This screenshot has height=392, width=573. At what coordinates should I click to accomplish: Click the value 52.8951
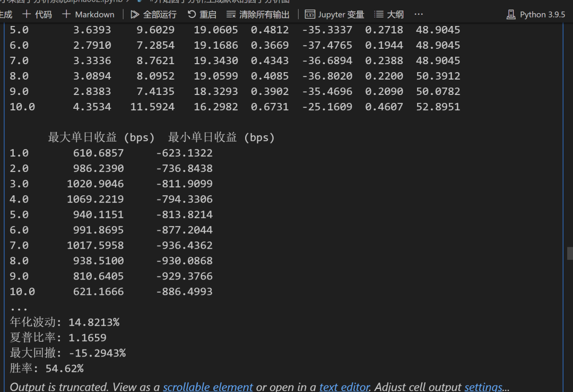(438, 107)
